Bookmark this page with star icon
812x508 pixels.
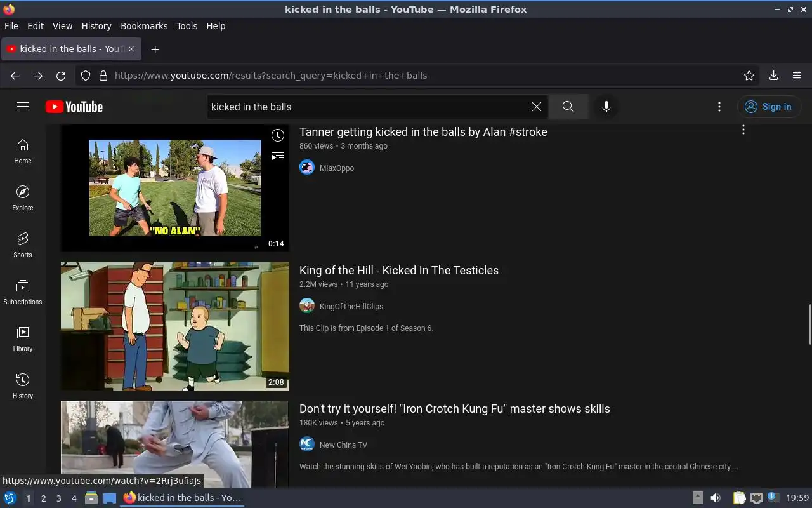pos(749,76)
